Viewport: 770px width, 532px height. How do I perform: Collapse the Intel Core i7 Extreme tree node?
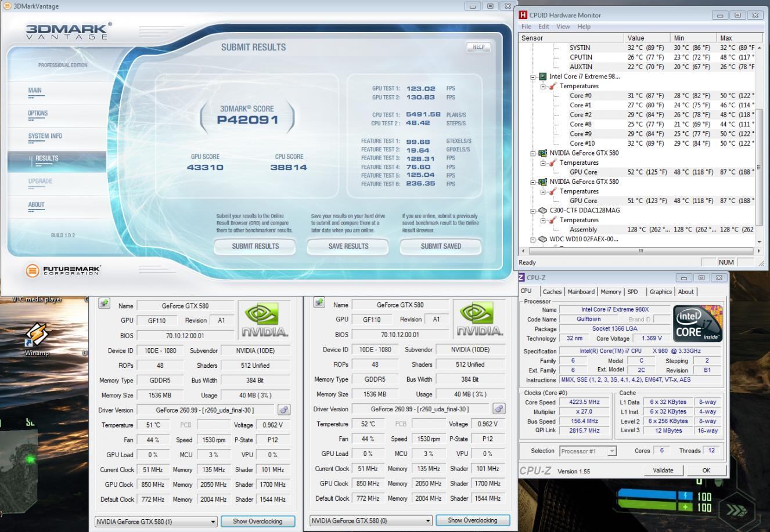pos(533,77)
